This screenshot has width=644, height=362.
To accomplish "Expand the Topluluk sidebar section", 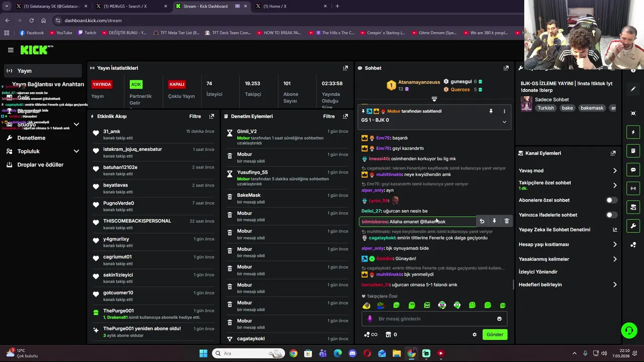I will [76, 151].
